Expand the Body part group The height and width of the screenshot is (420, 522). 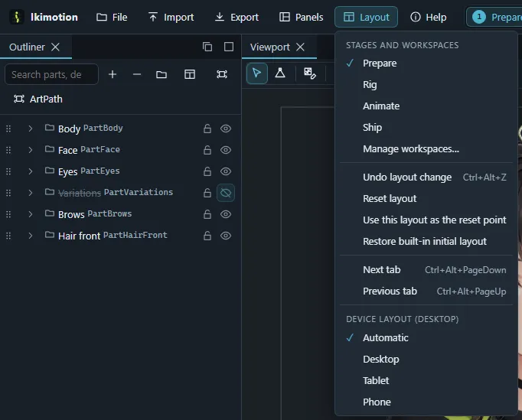(31, 129)
